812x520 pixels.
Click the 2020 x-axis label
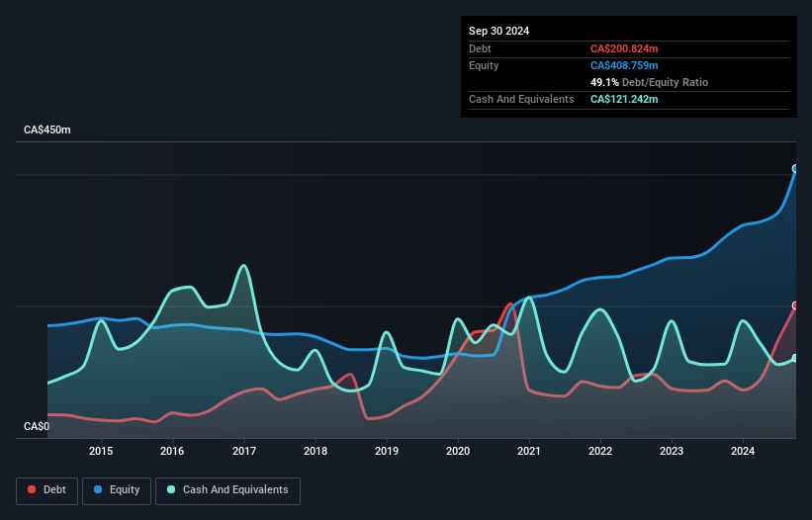[x=458, y=451]
